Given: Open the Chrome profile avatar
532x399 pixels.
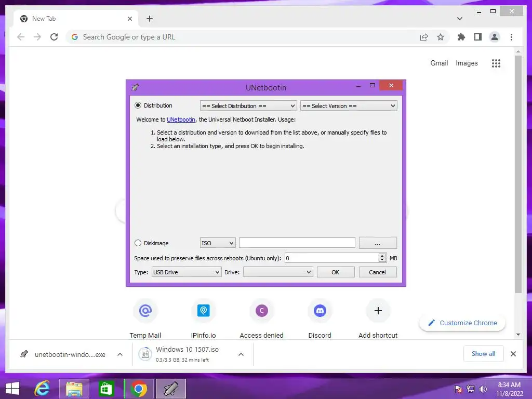Looking at the screenshot, I should tap(495, 37).
